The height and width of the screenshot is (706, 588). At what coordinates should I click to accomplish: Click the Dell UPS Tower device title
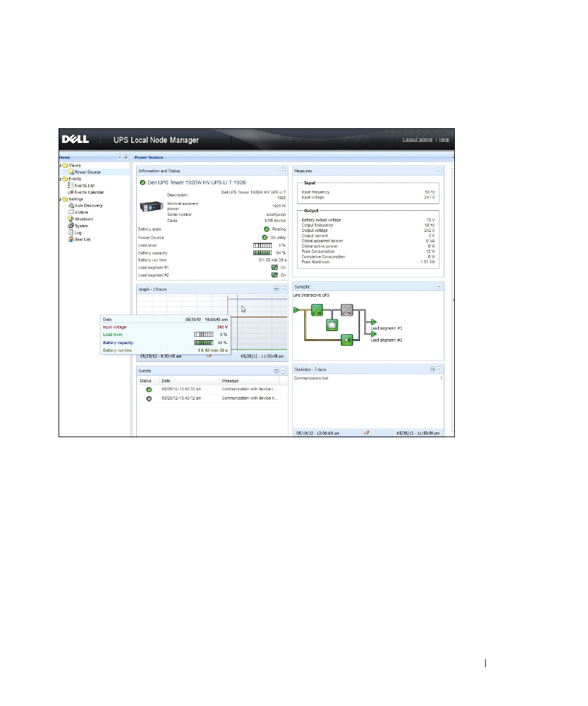point(197,183)
